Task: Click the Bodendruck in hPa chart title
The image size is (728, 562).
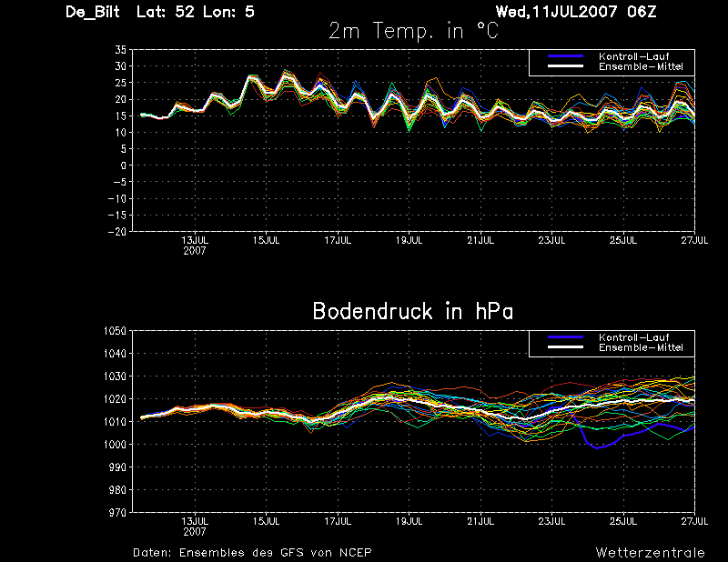Action: point(413,311)
